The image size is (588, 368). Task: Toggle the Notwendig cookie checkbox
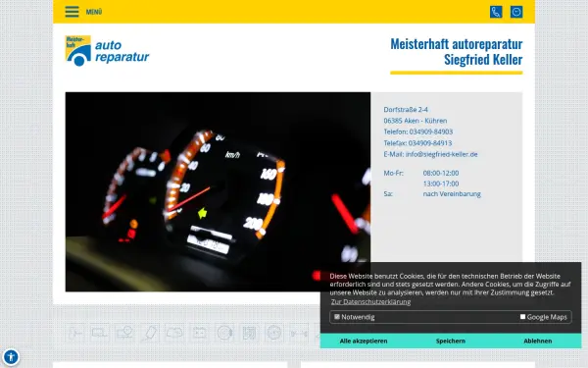pyautogui.click(x=337, y=317)
